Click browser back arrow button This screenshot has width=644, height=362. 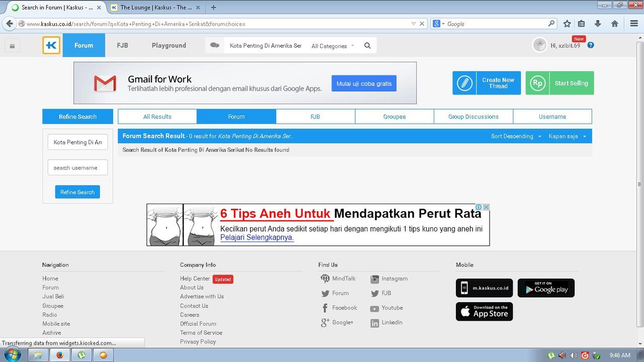point(9,23)
